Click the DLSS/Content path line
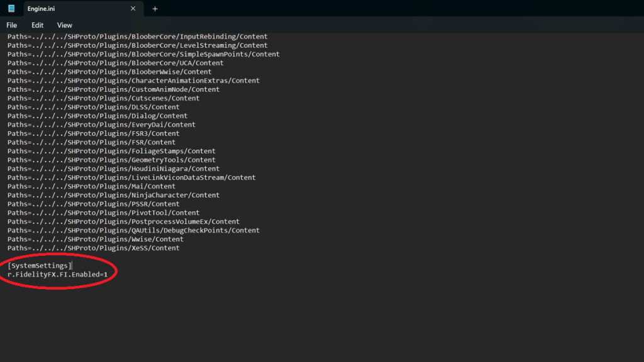This screenshot has height=362, width=644. 93,107
